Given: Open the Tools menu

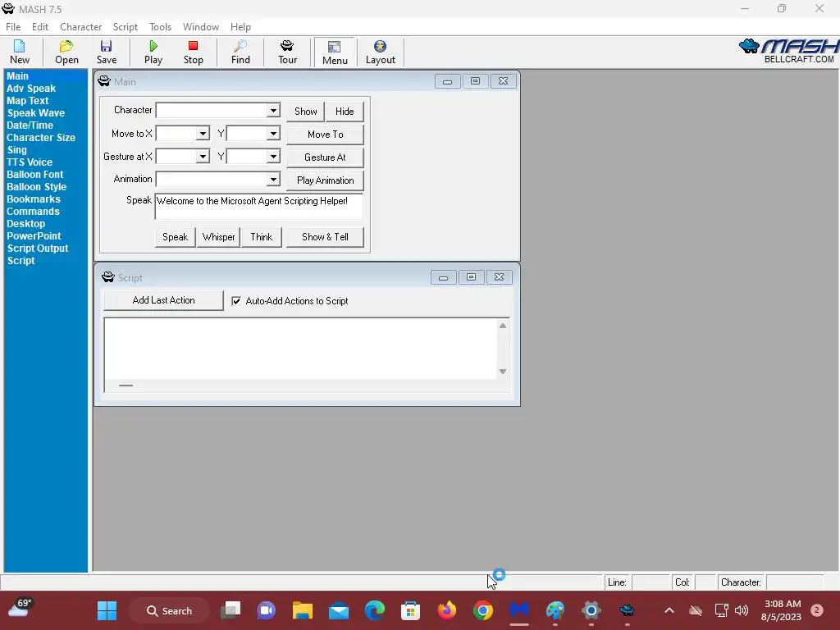Looking at the screenshot, I should coord(160,27).
